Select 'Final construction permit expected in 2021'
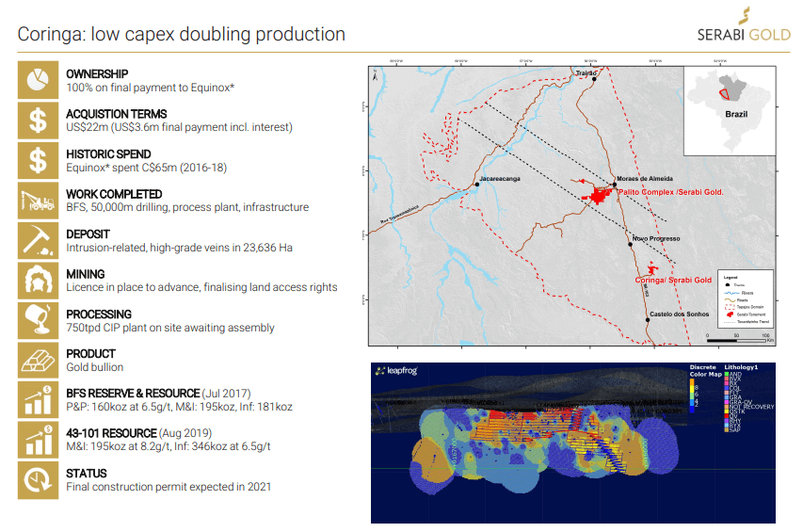The image size is (803, 532). point(169,487)
